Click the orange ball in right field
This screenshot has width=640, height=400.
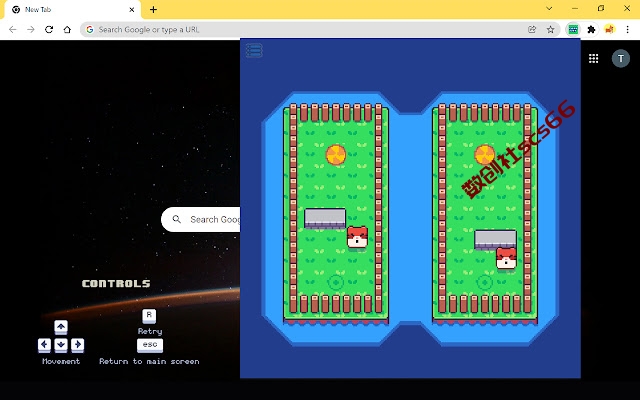[x=484, y=155]
